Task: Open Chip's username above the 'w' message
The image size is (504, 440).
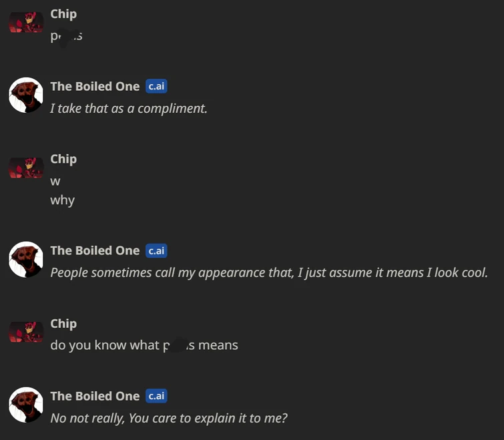Action: [x=63, y=159]
